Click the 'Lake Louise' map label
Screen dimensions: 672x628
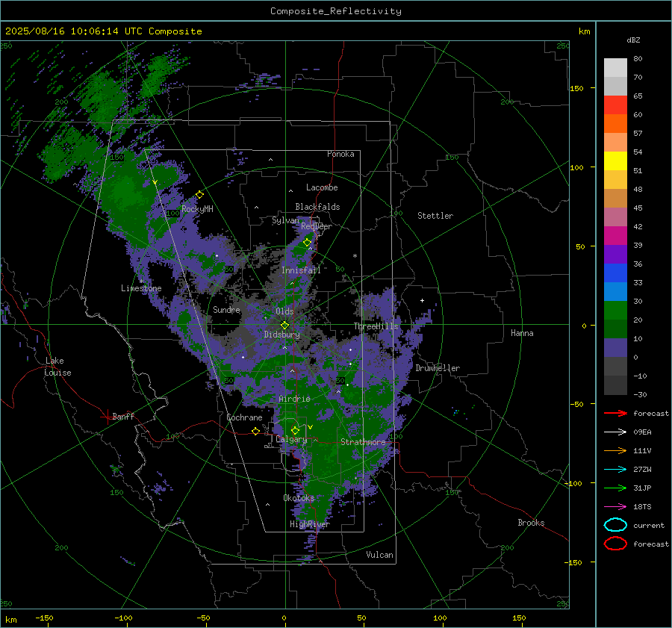tap(57, 367)
